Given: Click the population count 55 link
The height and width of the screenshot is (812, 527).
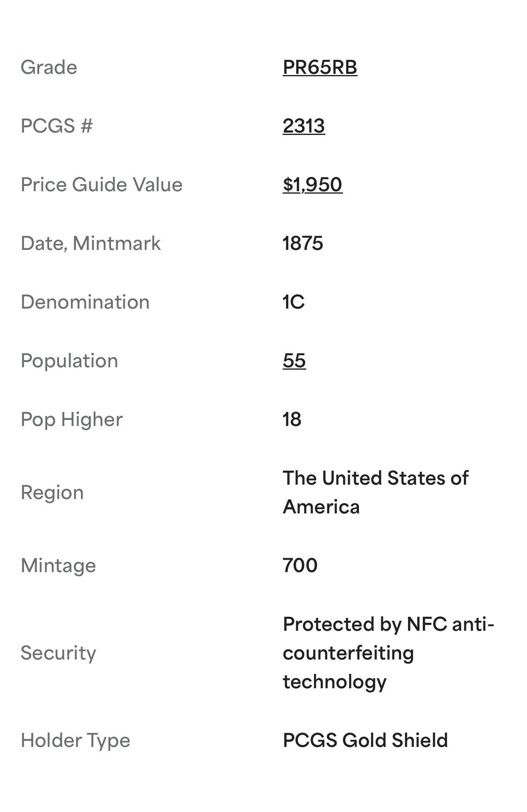Looking at the screenshot, I should click(x=294, y=361).
